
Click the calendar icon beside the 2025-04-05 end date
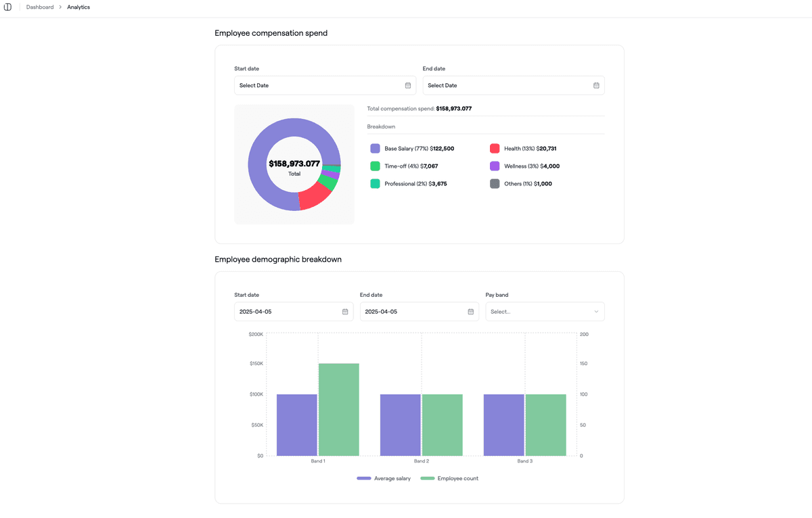pos(470,311)
